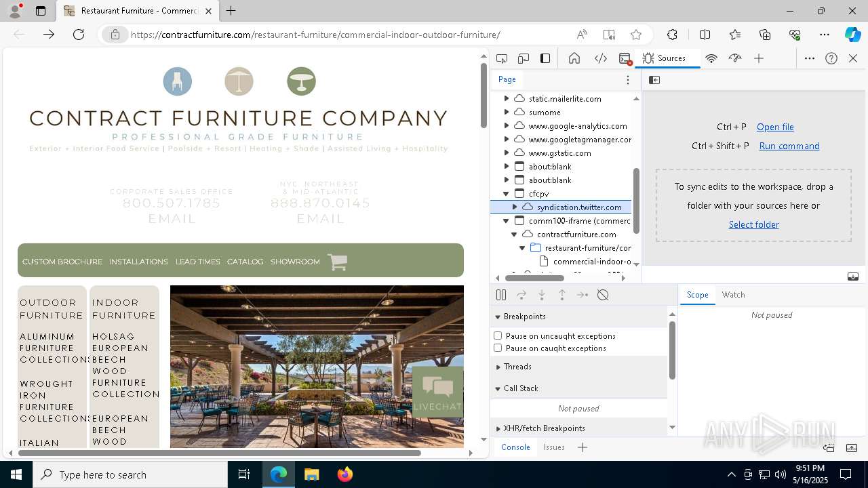This screenshot has width=868, height=488.
Task: Collapse the Breakpoints section
Action: click(498, 317)
